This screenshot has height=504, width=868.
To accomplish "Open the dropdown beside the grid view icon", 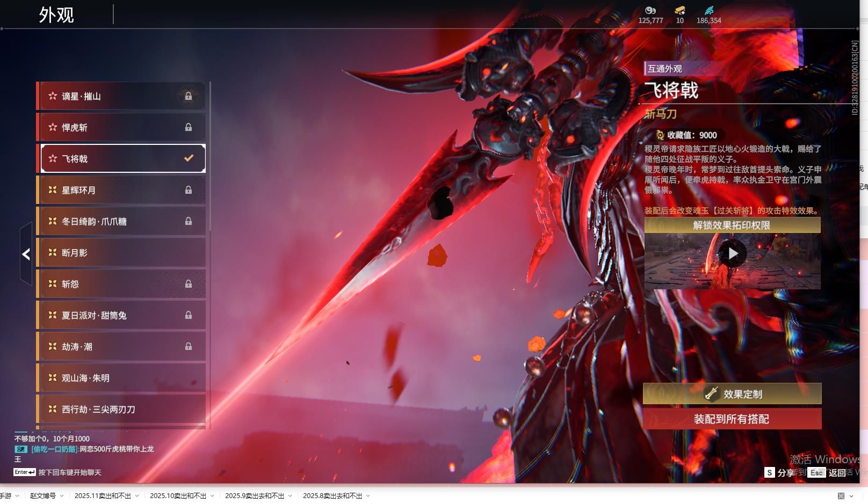I will point(851,496).
